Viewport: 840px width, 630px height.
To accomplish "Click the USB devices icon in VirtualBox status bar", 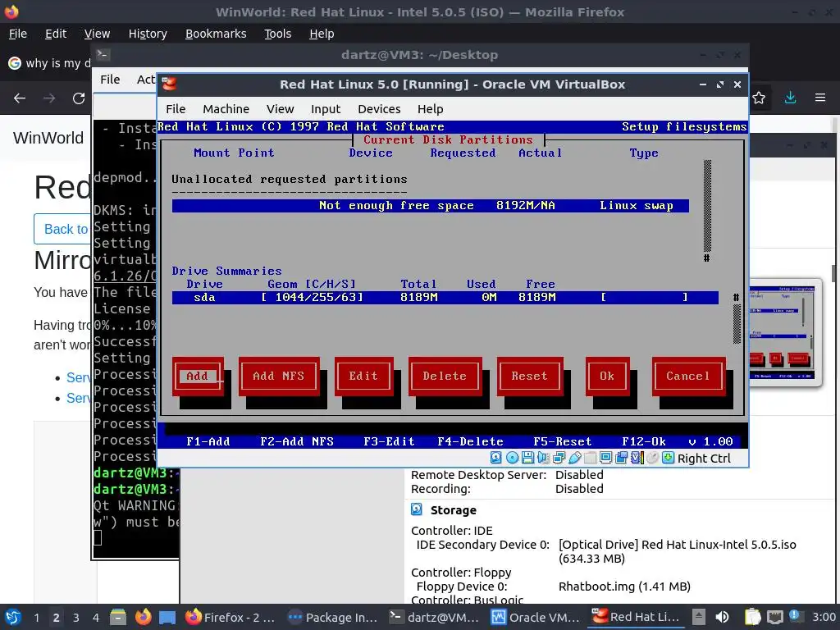I will pos(575,458).
